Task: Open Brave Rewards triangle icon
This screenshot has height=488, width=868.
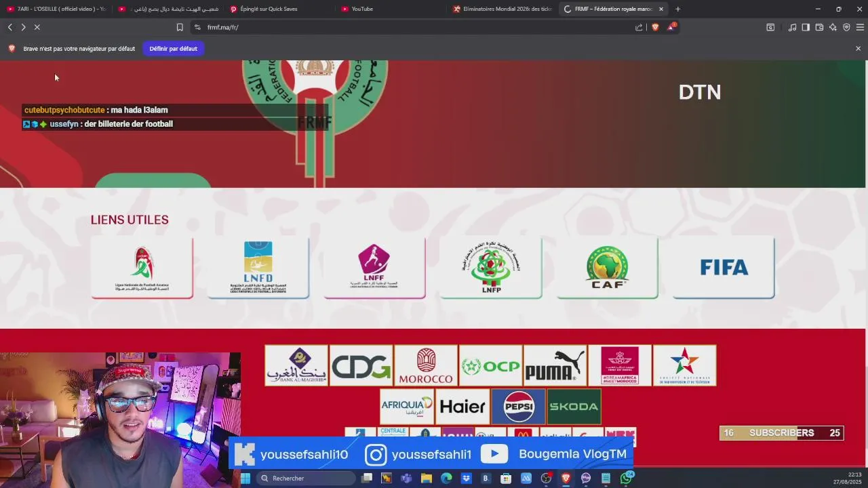Action: tap(671, 27)
